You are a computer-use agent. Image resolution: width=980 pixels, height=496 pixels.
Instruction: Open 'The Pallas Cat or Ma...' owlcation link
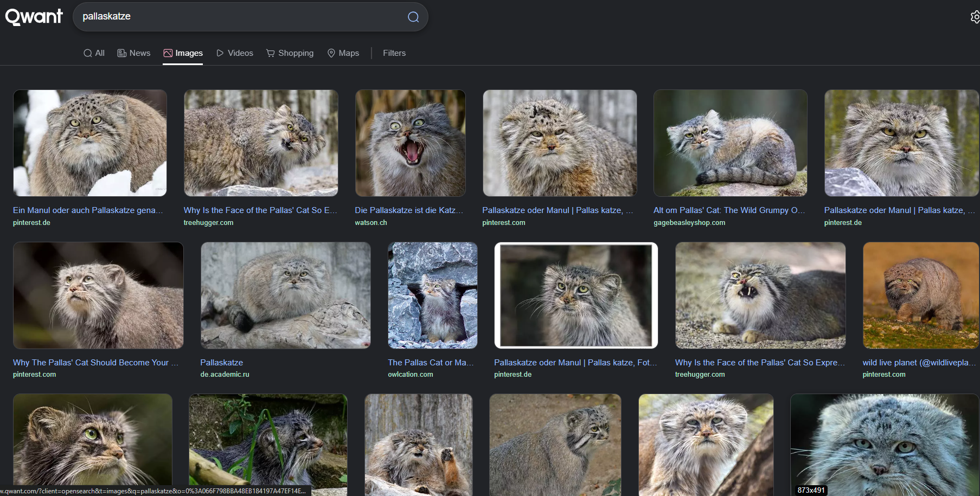tap(431, 363)
